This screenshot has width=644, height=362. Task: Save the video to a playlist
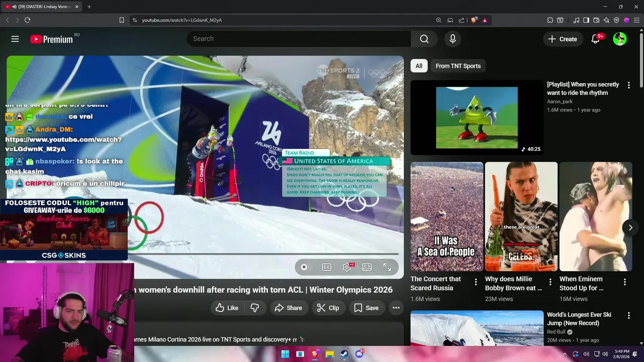(x=366, y=308)
